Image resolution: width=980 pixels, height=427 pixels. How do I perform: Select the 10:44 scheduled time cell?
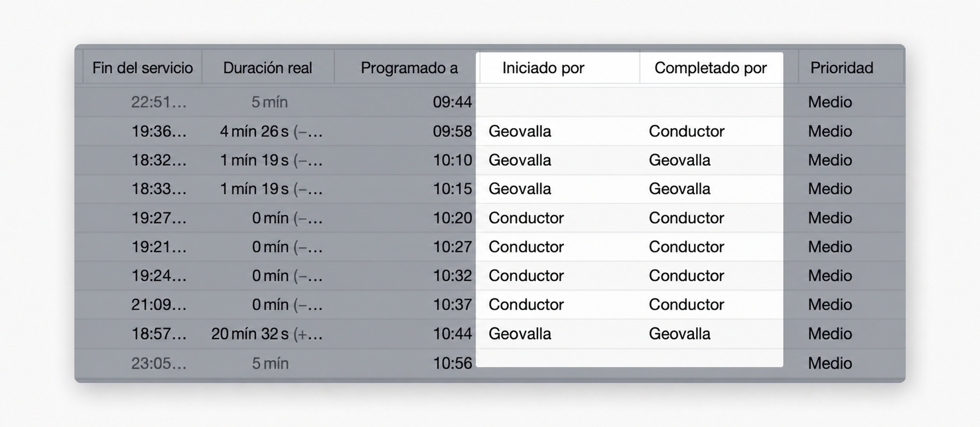(453, 333)
